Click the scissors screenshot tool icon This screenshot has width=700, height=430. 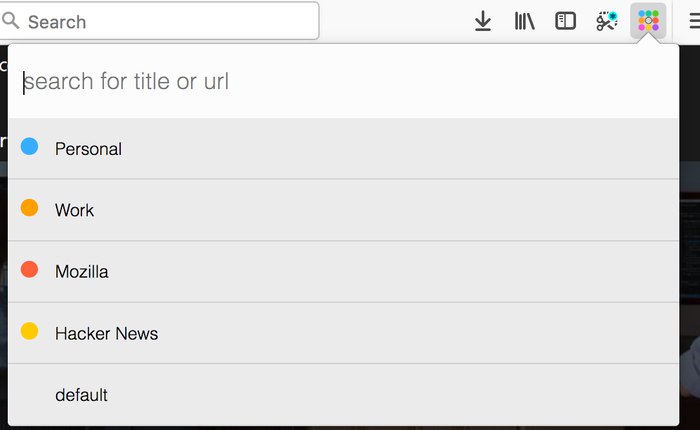pyautogui.click(x=607, y=21)
